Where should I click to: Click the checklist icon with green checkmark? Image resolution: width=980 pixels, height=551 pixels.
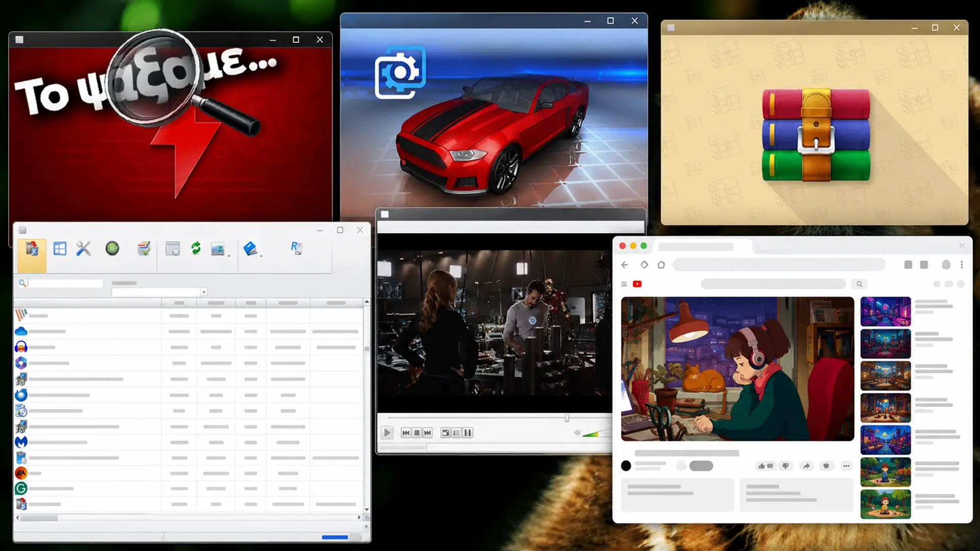point(144,248)
